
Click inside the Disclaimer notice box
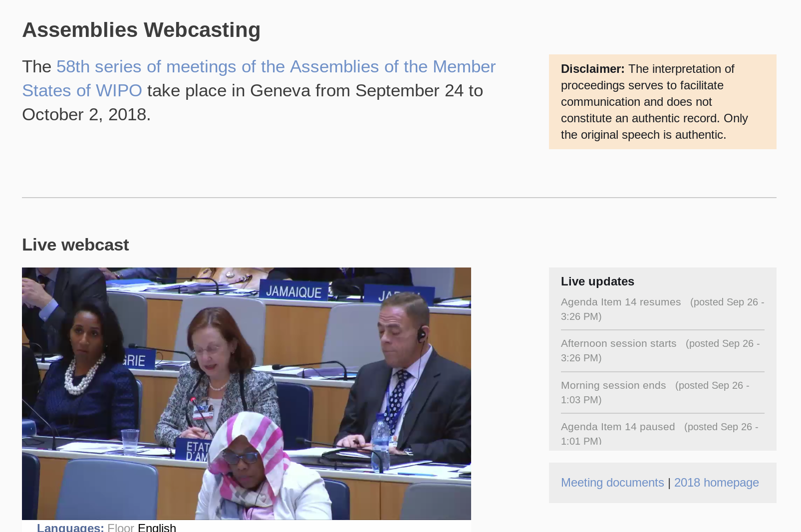click(662, 101)
